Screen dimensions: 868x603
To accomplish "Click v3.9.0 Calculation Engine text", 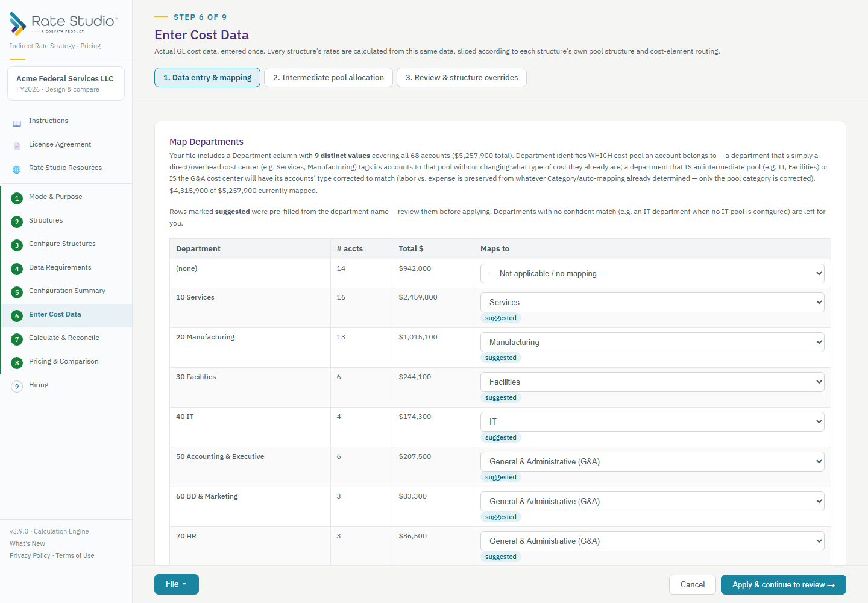I will [x=49, y=532].
